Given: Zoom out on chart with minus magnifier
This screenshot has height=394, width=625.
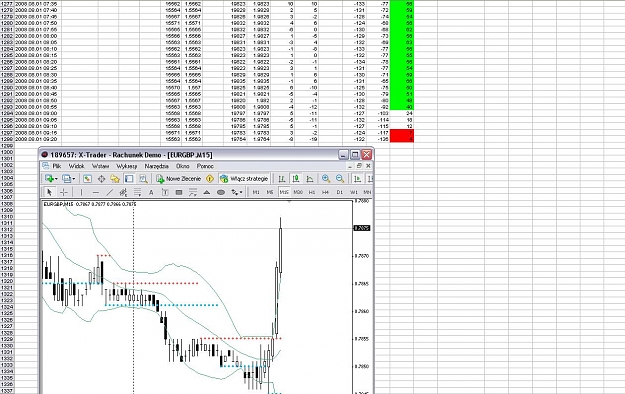Looking at the screenshot, I should (340, 179).
